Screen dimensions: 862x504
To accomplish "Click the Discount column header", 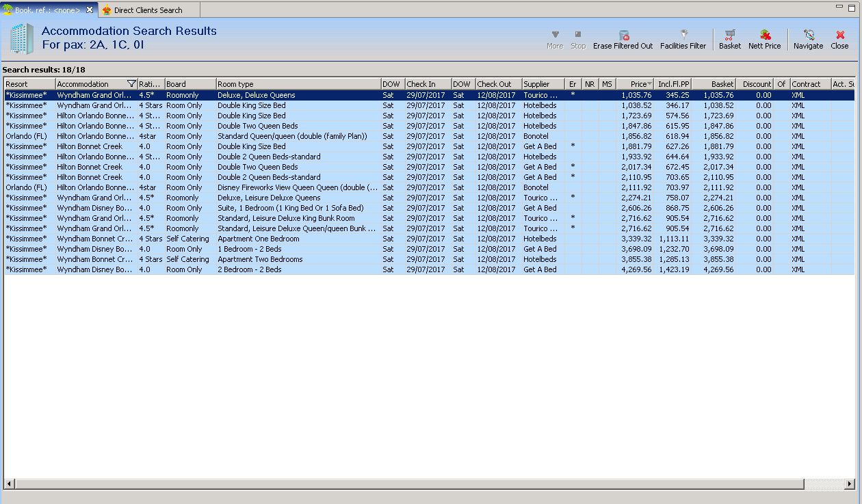I will click(755, 84).
